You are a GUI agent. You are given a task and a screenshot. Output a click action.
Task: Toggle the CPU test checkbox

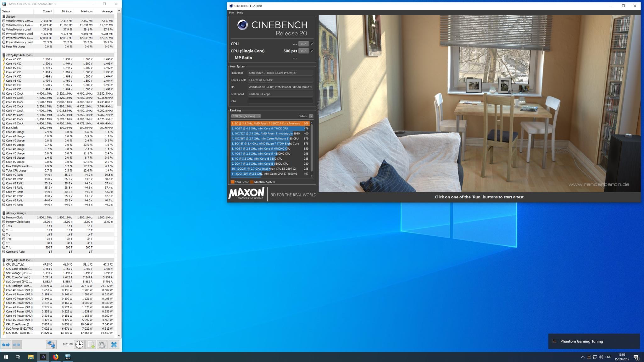pyautogui.click(x=312, y=44)
